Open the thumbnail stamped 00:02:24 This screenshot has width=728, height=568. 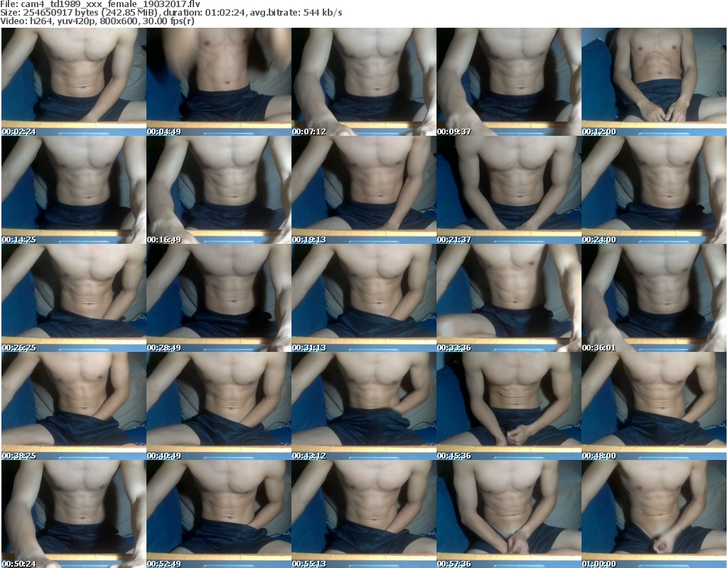(x=74, y=82)
